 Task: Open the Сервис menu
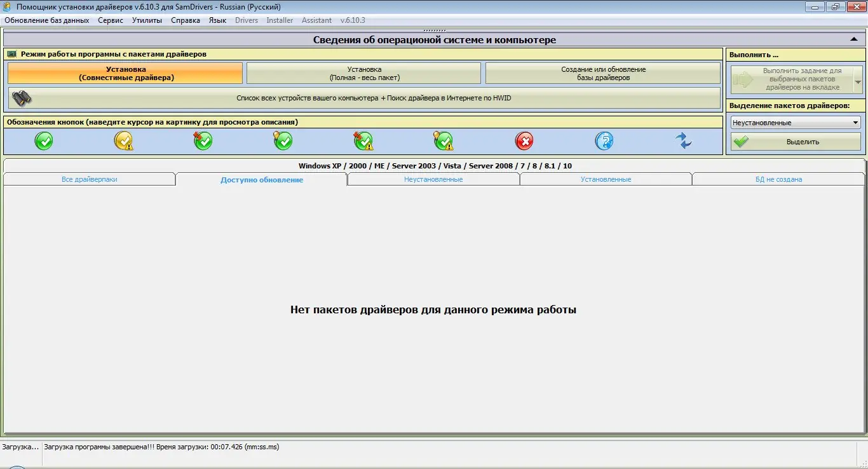coord(110,20)
